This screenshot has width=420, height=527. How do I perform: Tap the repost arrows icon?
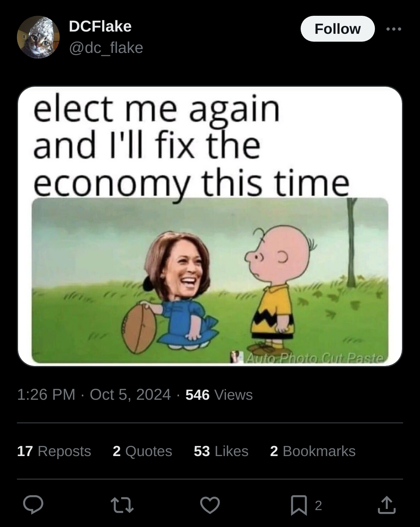(122, 505)
